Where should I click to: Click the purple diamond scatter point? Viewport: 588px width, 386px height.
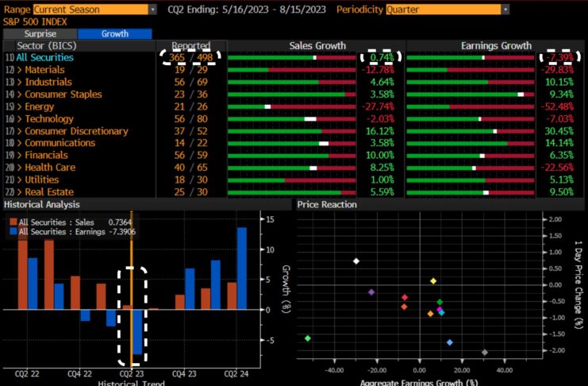[371, 292]
